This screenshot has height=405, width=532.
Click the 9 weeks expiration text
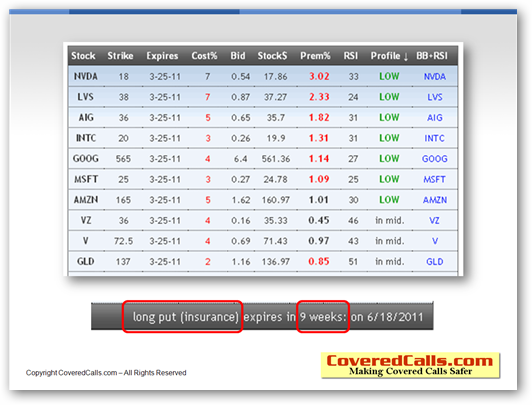(323, 317)
